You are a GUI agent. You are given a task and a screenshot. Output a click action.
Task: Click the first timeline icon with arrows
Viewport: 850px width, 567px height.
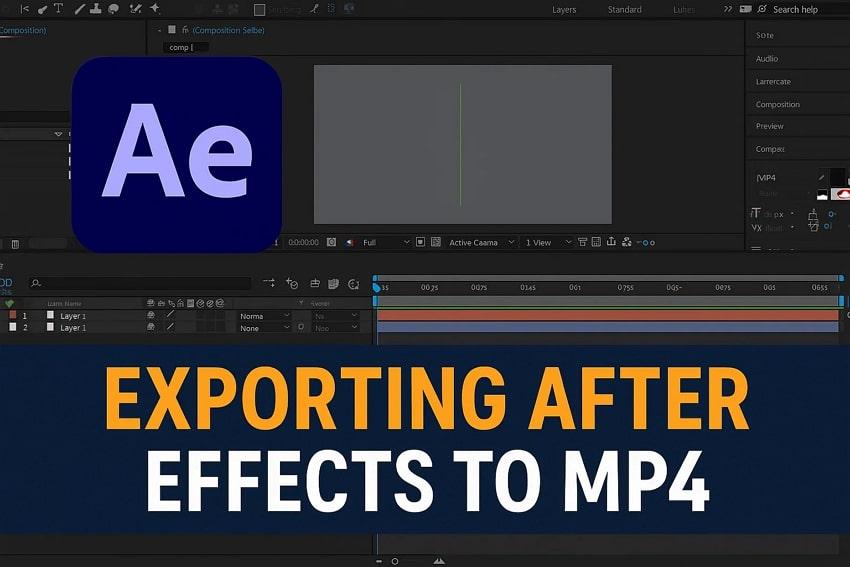[x=268, y=283]
